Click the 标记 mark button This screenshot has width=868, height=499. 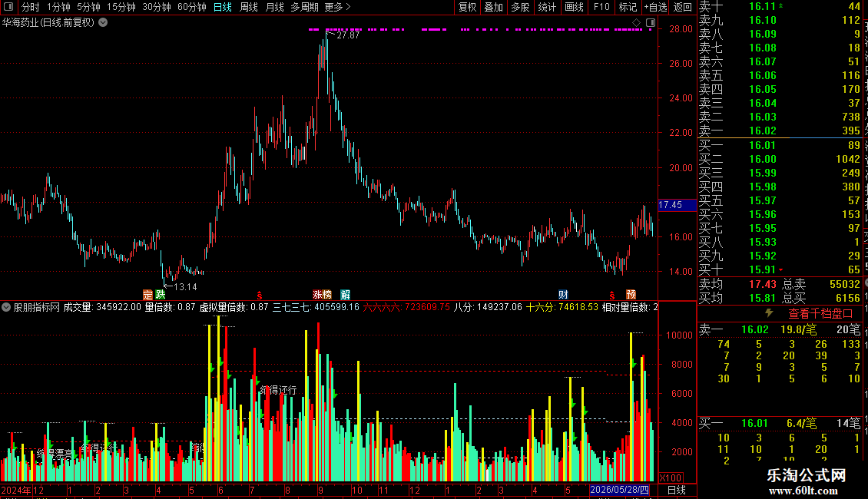tap(628, 7)
